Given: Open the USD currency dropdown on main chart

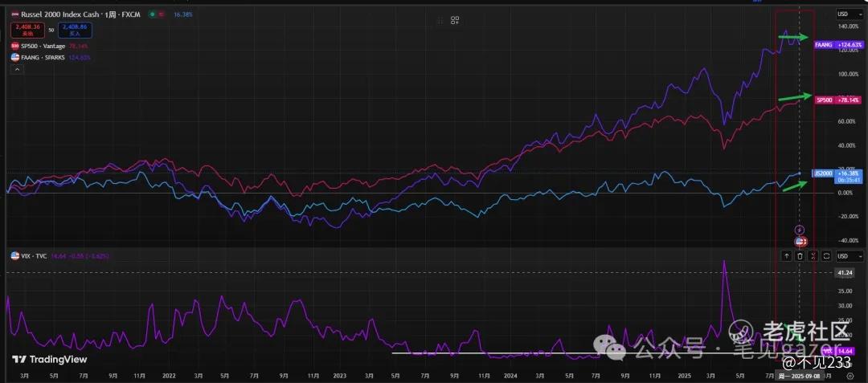Looking at the screenshot, I should [850, 14].
